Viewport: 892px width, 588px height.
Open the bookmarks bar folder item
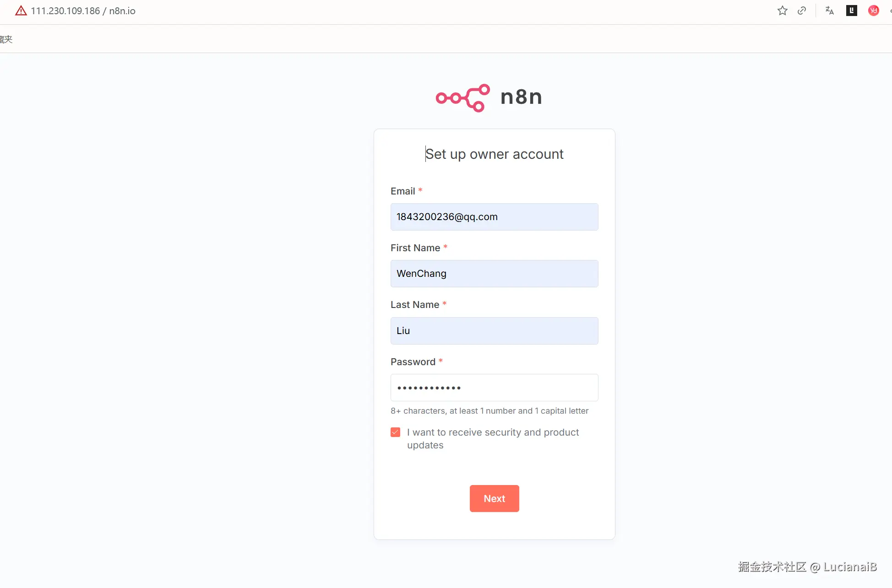pos(6,39)
